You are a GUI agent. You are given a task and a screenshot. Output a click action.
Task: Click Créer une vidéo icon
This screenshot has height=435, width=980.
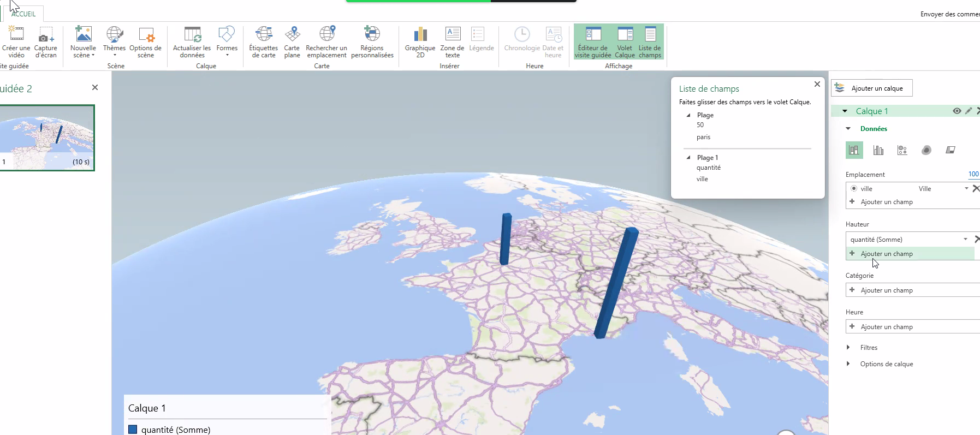click(16, 35)
